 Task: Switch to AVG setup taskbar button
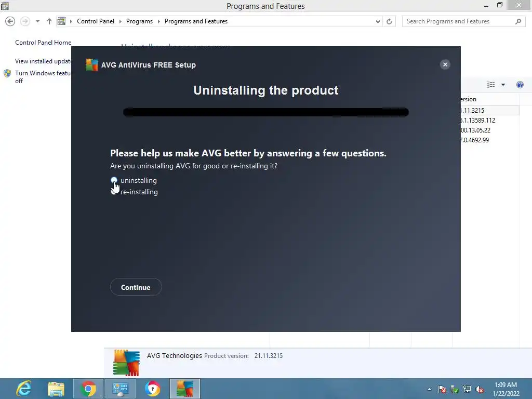(x=185, y=389)
